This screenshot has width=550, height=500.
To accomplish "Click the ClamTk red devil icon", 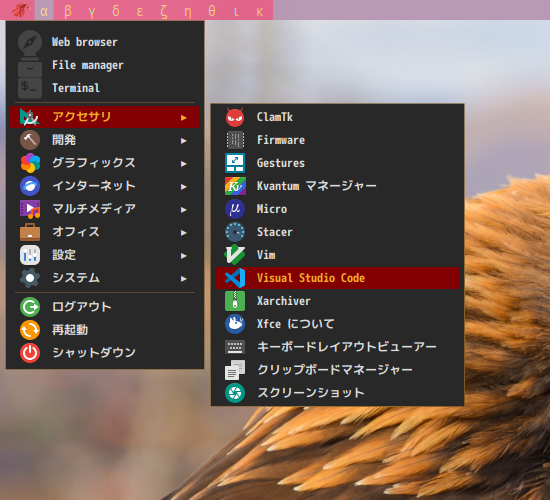I will (x=235, y=117).
